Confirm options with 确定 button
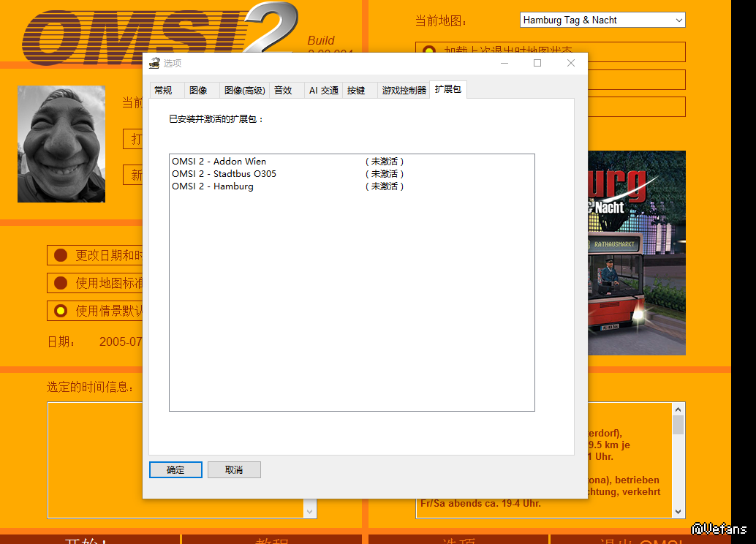 pyautogui.click(x=175, y=469)
